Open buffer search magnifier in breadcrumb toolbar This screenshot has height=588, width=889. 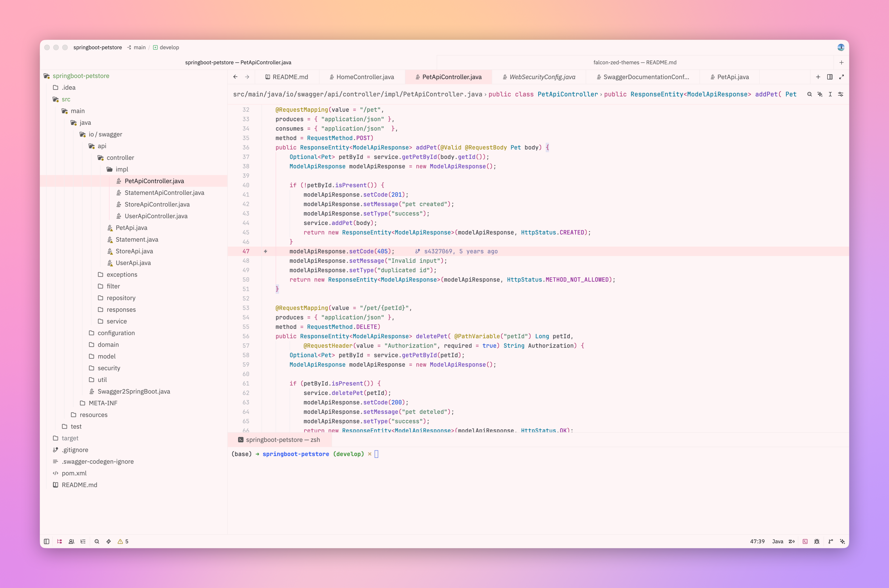pos(809,94)
